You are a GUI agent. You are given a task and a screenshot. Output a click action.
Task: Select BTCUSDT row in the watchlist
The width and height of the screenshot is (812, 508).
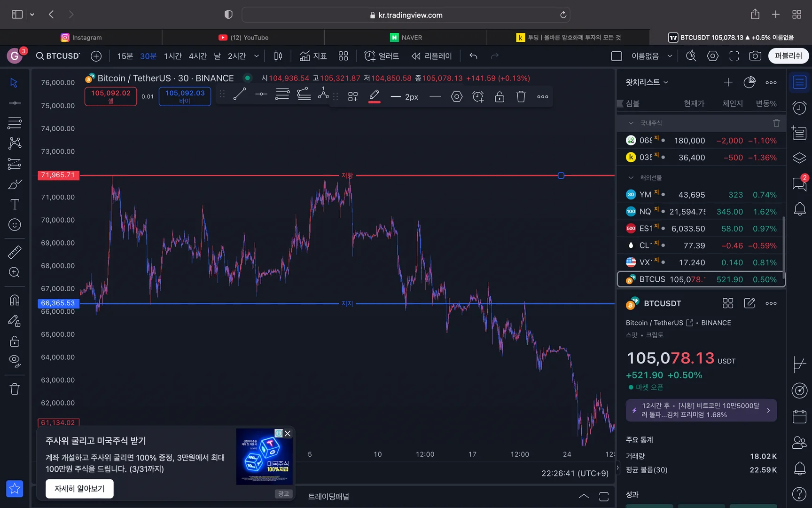701,279
